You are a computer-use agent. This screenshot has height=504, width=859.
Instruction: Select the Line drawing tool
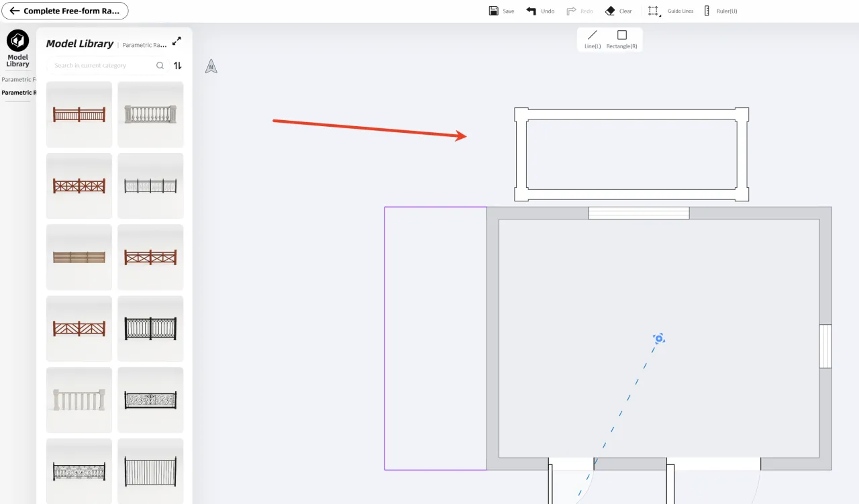point(592,40)
